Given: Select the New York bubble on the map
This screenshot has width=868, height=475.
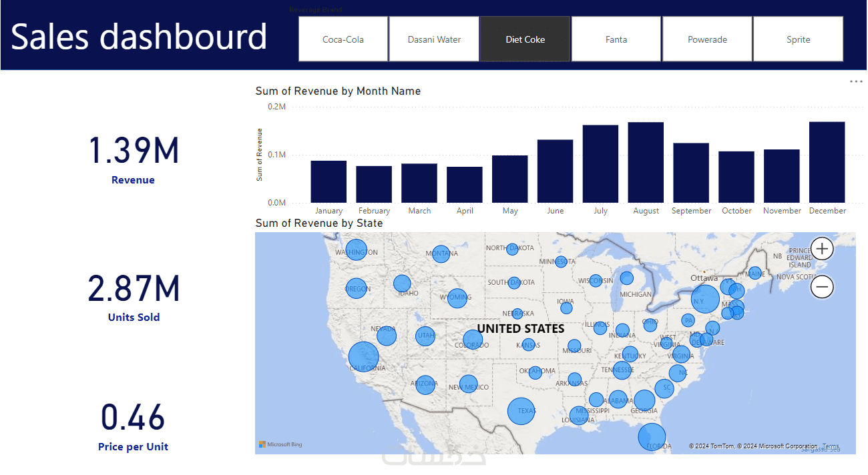Looking at the screenshot, I should [705, 299].
